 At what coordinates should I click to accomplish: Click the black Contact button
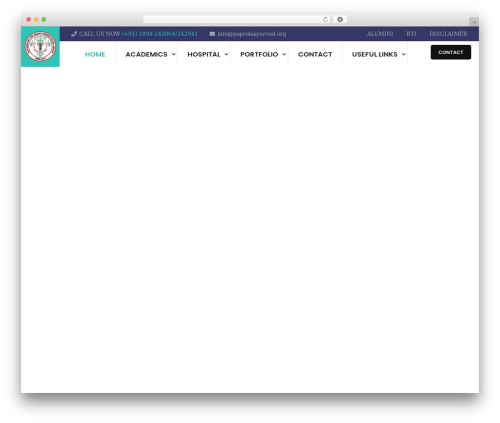pyautogui.click(x=451, y=52)
